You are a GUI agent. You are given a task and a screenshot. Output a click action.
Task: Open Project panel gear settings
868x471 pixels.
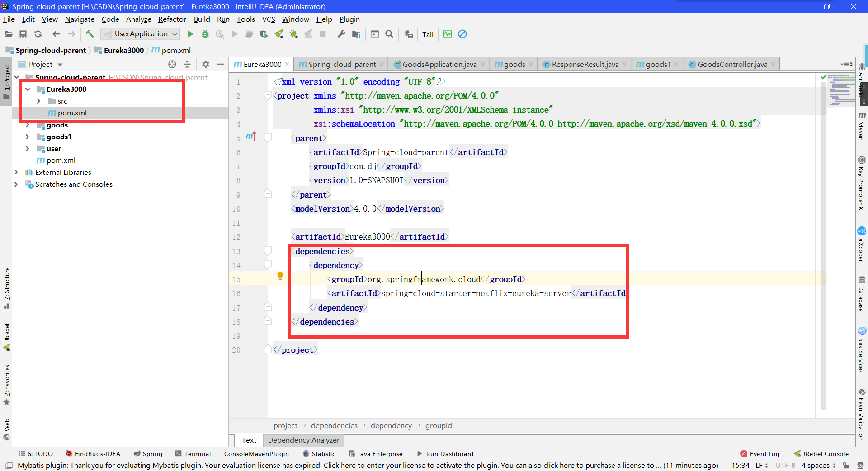point(206,64)
